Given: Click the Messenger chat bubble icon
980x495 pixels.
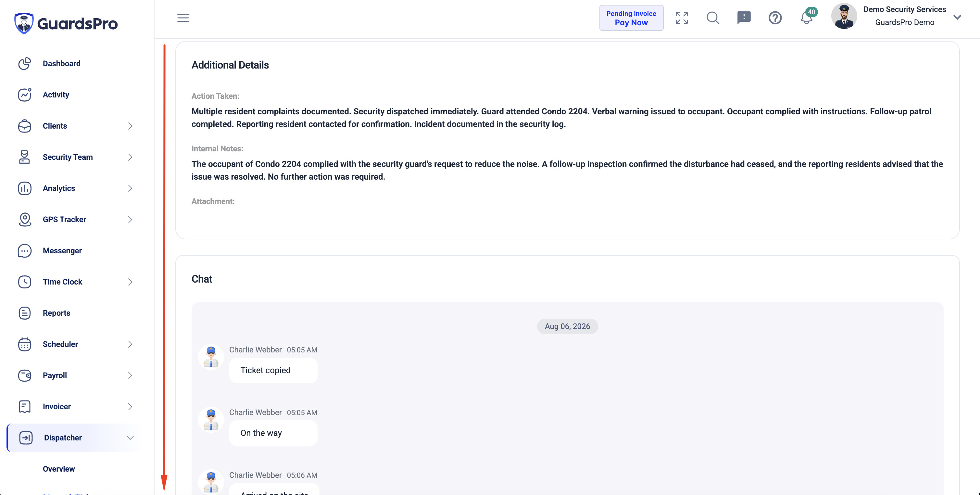Looking at the screenshot, I should click(25, 251).
